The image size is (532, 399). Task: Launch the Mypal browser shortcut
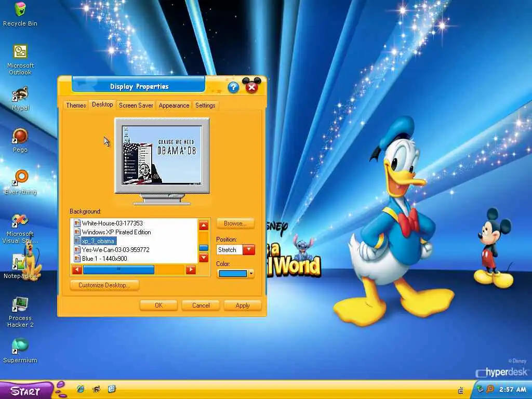click(20, 99)
